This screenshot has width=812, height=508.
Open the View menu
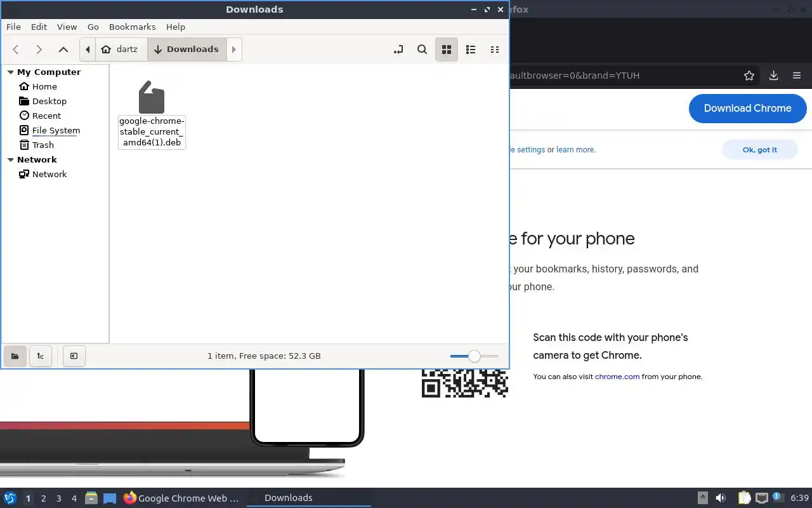67,27
